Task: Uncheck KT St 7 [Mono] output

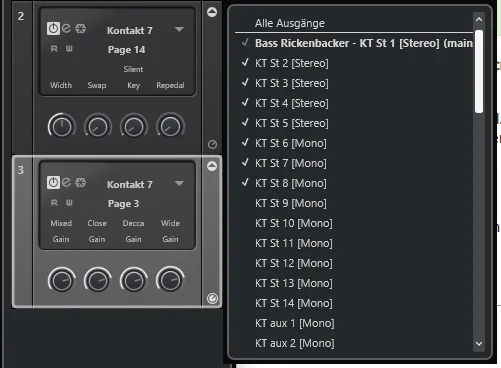Action: coord(354,163)
